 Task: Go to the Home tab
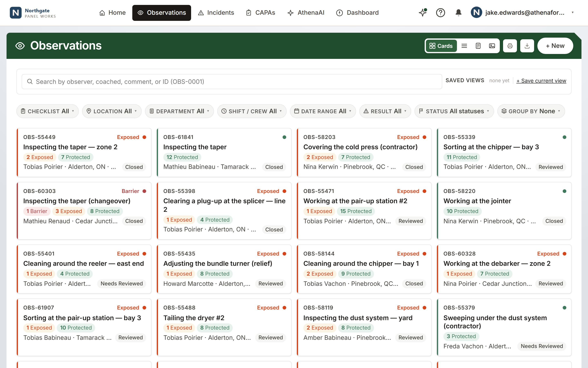(112, 13)
